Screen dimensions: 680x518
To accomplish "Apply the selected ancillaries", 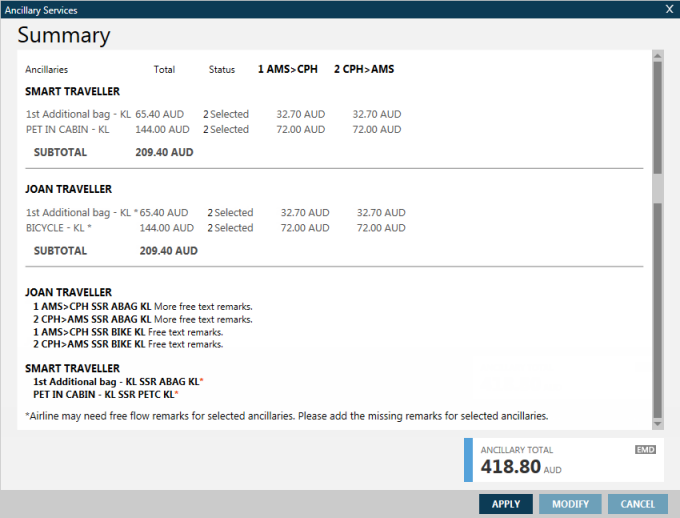I will click(505, 504).
